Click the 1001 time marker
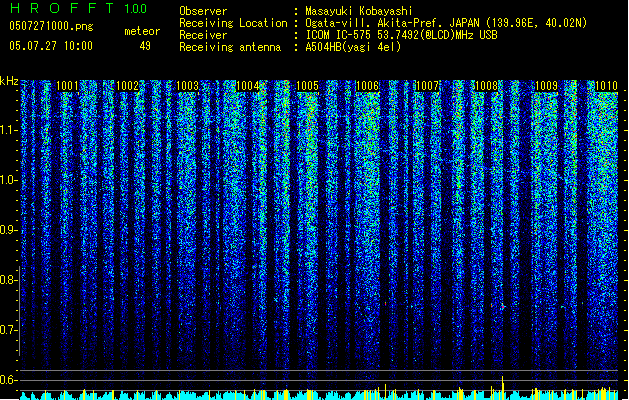 (x=67, y=86)
